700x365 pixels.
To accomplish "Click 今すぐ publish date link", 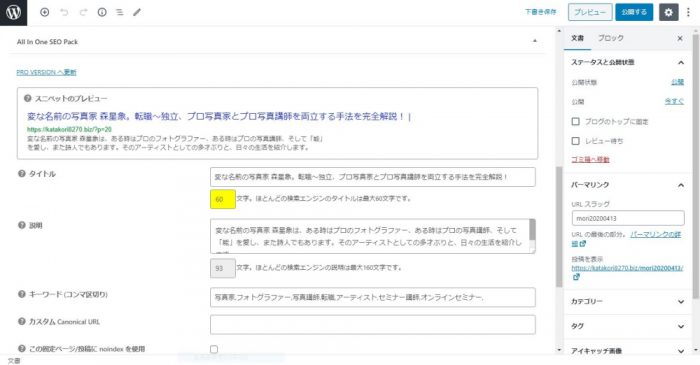I will 674,101.
